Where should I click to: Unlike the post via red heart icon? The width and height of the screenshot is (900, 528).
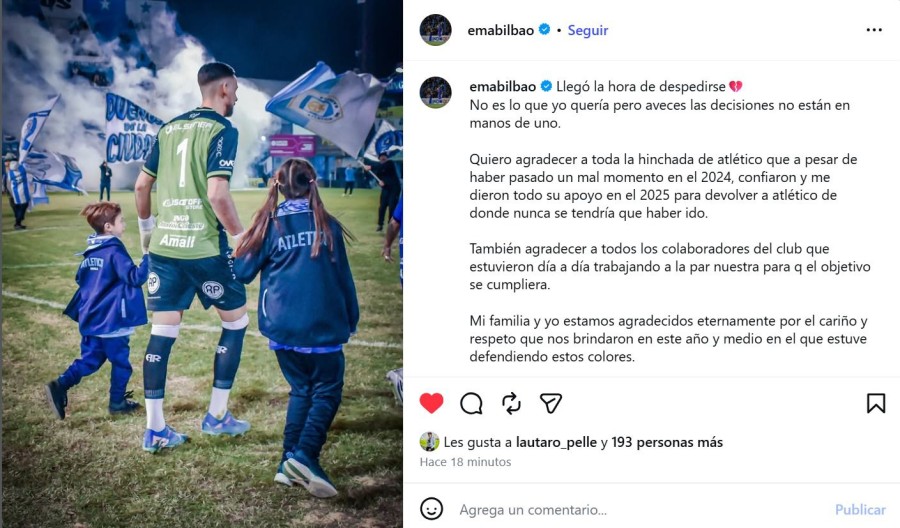(x=431, y=403)
